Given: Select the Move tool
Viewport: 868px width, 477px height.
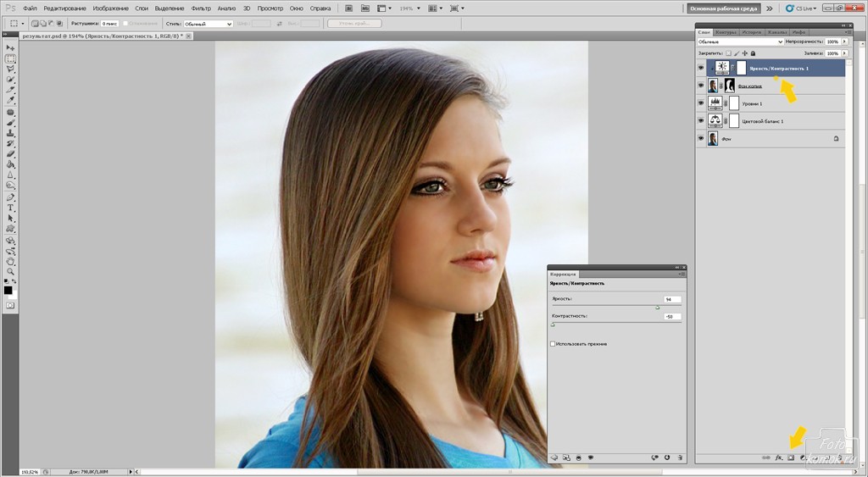Looking at the screenshot, I should 11,48.
